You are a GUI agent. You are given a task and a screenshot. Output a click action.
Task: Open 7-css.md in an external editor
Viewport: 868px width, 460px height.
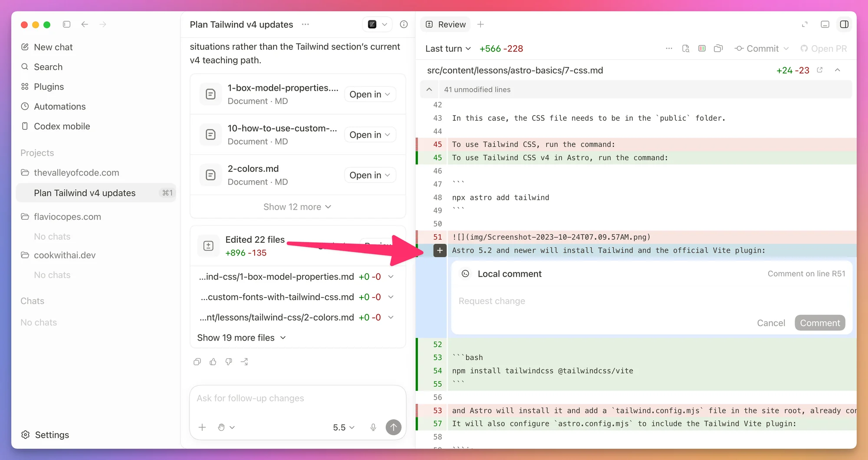pyautogui.click(x=820, y=70)
